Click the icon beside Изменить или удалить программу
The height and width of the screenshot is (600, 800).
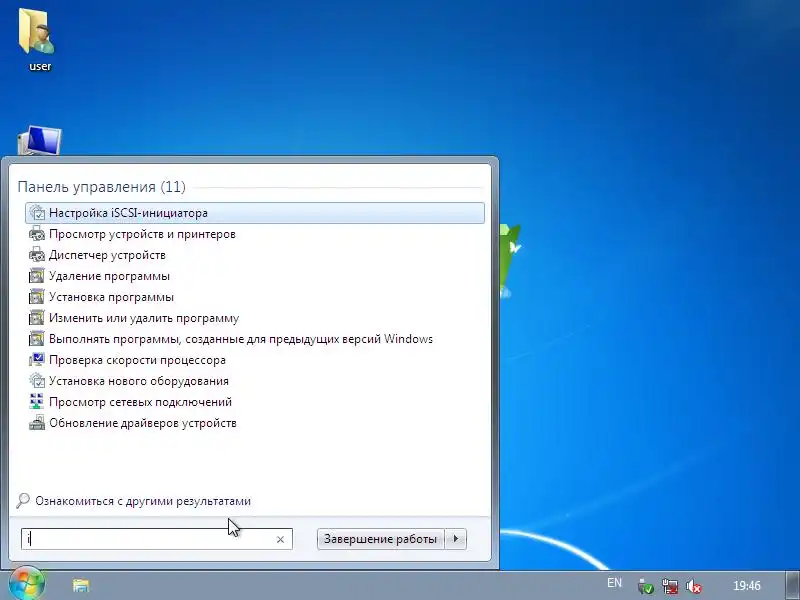pos(37,318)
